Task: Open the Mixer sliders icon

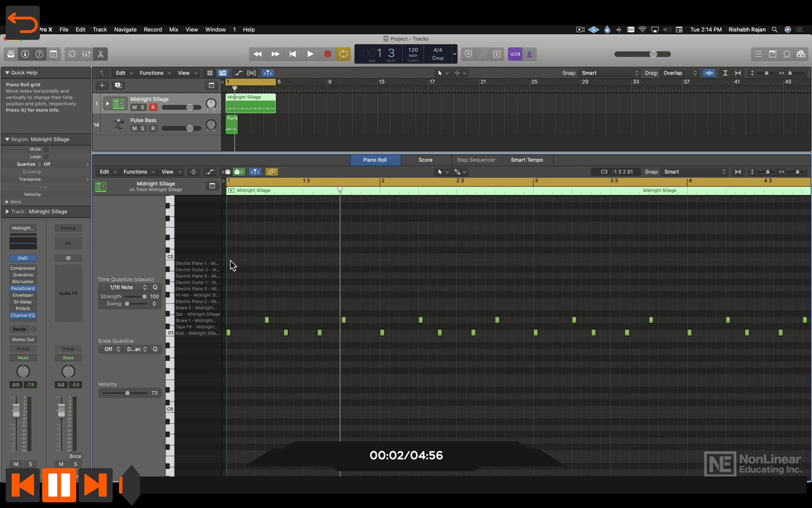Action: [86, 54]
